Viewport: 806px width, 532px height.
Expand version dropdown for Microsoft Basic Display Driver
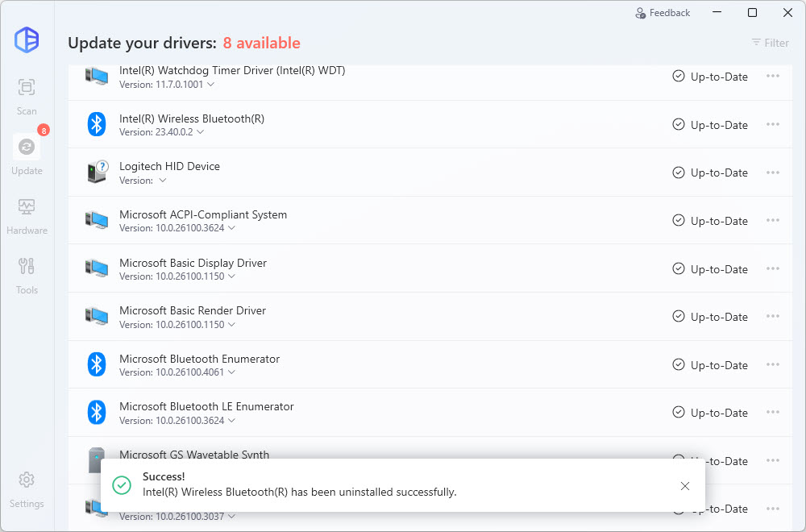[232, 276]
